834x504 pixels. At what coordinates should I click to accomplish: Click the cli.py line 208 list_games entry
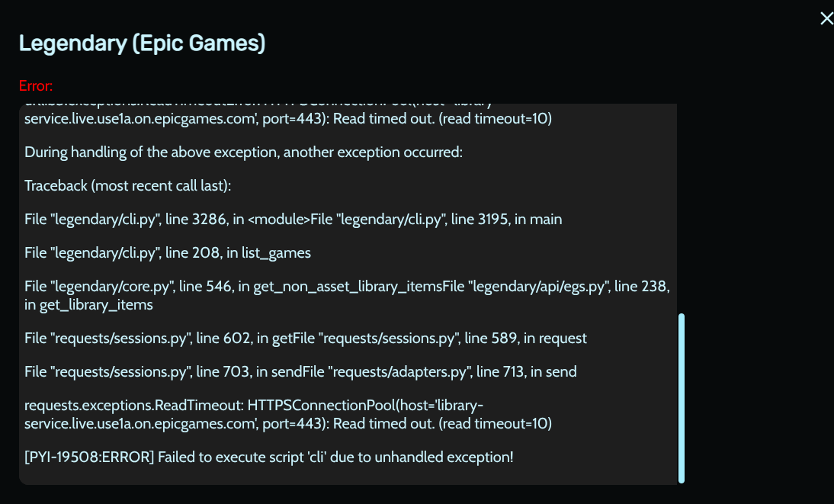[x=168, y=253]
